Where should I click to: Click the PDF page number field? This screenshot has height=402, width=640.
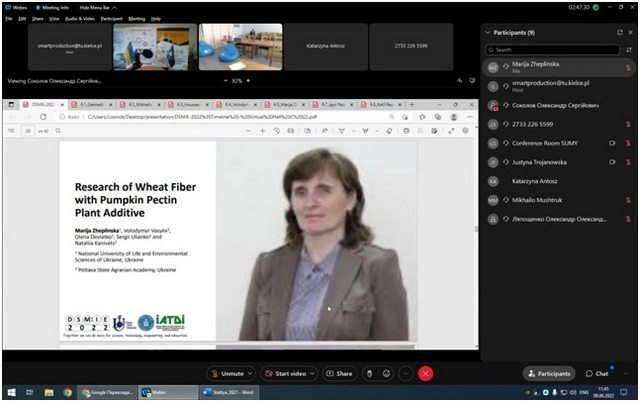coord(28,131)
